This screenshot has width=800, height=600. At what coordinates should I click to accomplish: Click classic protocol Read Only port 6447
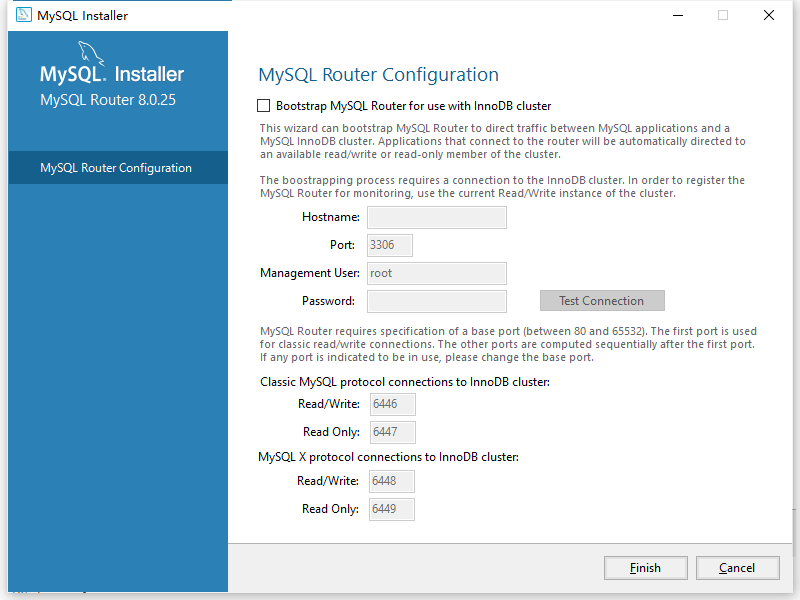[391, 432]
